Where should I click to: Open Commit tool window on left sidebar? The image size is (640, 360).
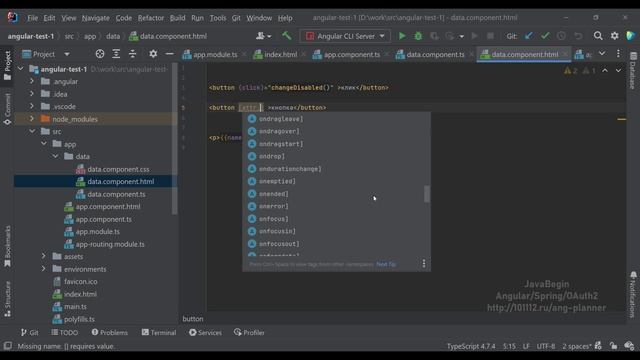[x=7, y=109]
